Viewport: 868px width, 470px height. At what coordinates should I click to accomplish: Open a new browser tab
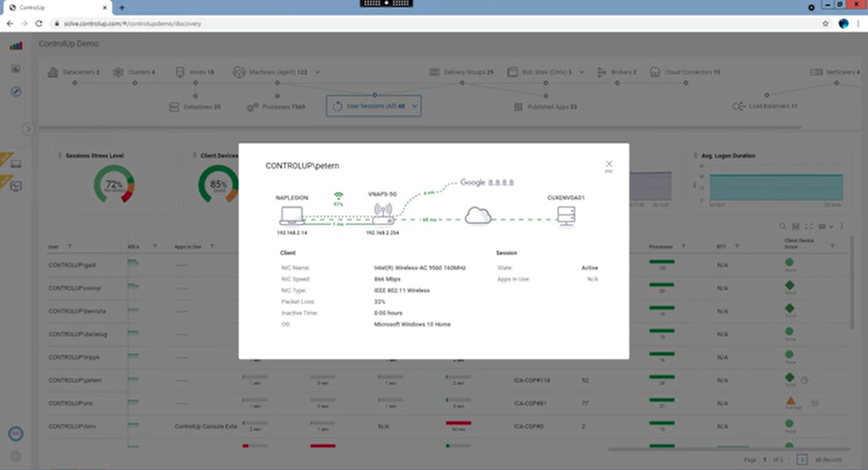(x=122, y=8)
